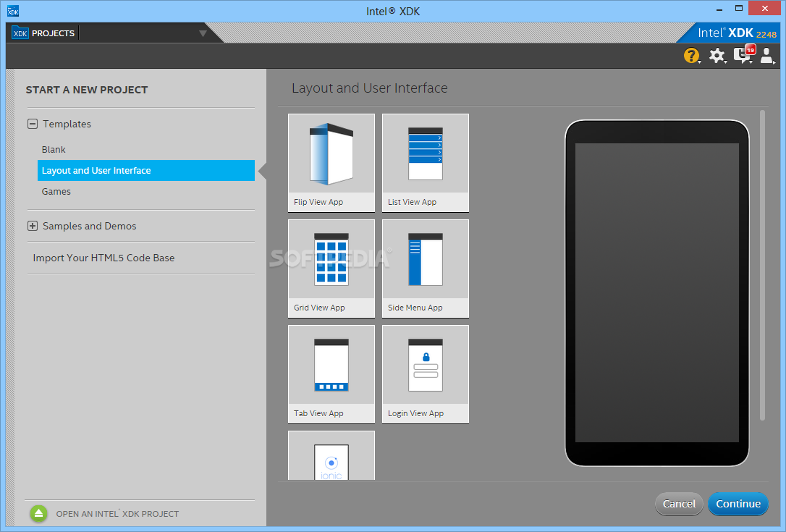The image size is (786, 532).
Task: Open the user account icon
Action: pyautogui.click(x=766, y=55)
